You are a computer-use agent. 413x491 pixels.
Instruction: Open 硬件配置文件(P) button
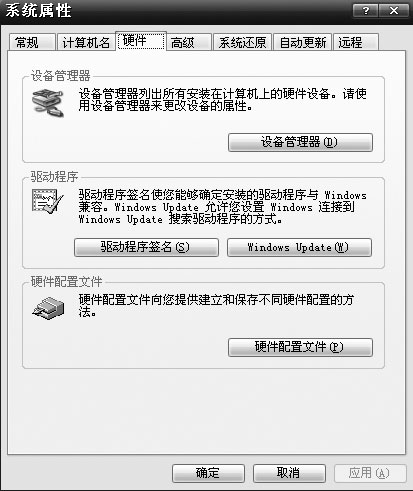[300, 347]
